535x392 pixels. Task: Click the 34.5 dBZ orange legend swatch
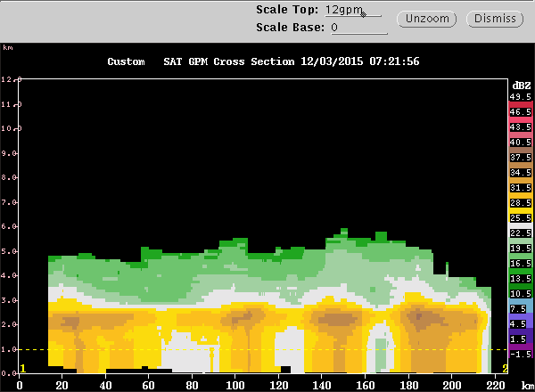[520, 173]
